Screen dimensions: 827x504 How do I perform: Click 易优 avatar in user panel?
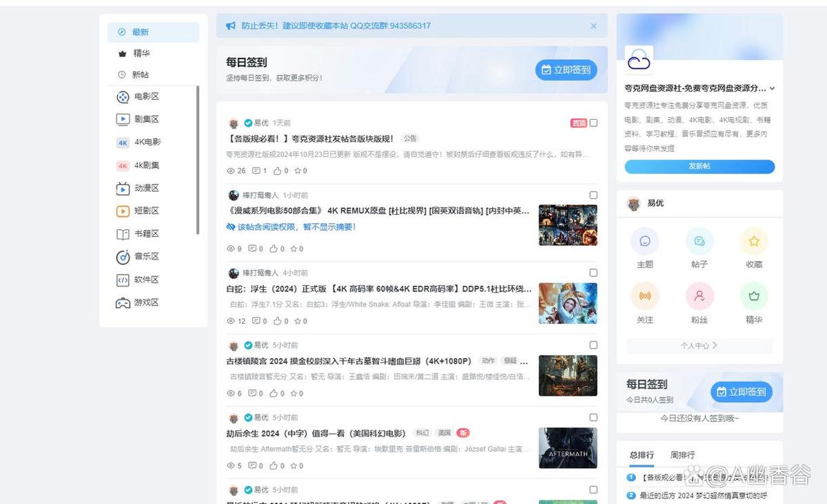point(633,204)
